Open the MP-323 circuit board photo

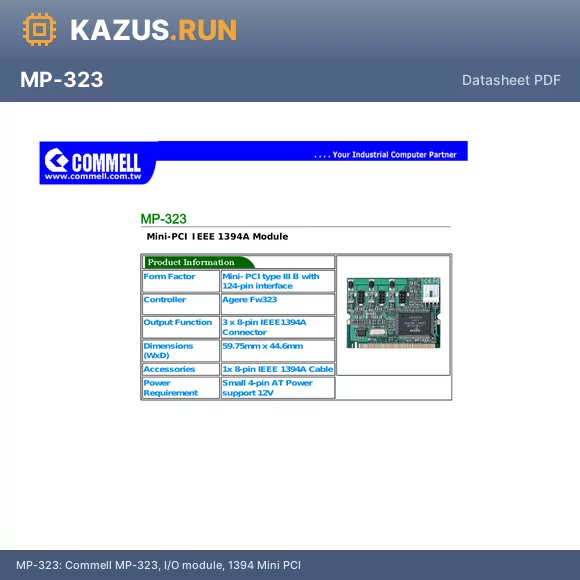[x=394, y=313]
